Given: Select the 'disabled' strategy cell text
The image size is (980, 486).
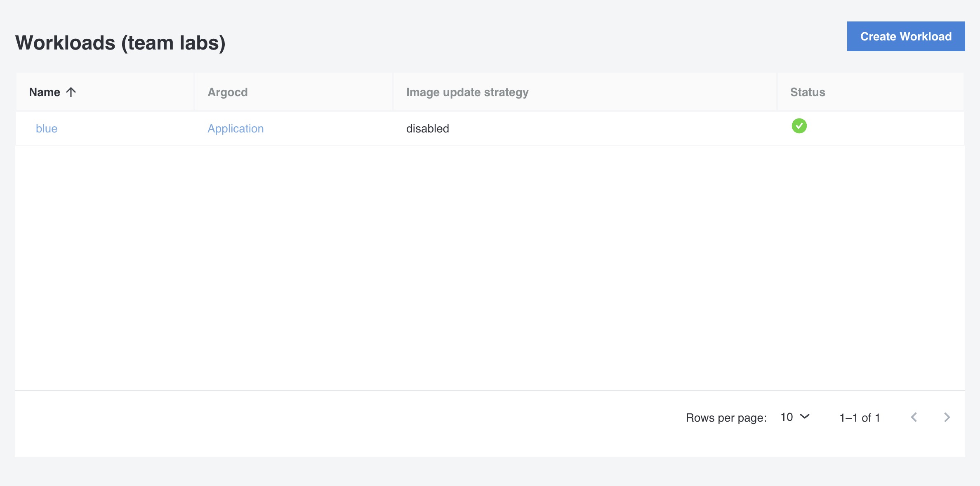Looking at the screenshot, I should click(428, 129).
